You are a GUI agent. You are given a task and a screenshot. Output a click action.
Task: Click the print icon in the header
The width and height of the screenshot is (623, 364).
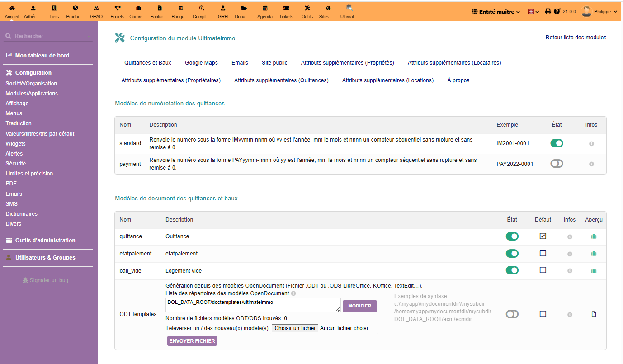tap(548, 12)
